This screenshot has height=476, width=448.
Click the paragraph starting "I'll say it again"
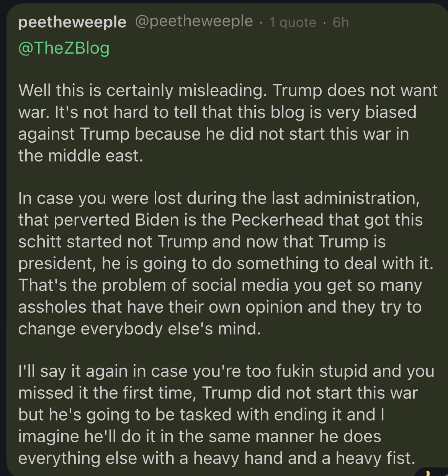click(226, 414)
